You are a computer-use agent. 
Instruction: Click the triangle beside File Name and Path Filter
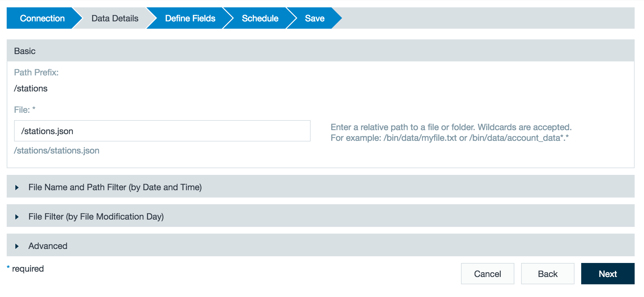click(17, 188)
